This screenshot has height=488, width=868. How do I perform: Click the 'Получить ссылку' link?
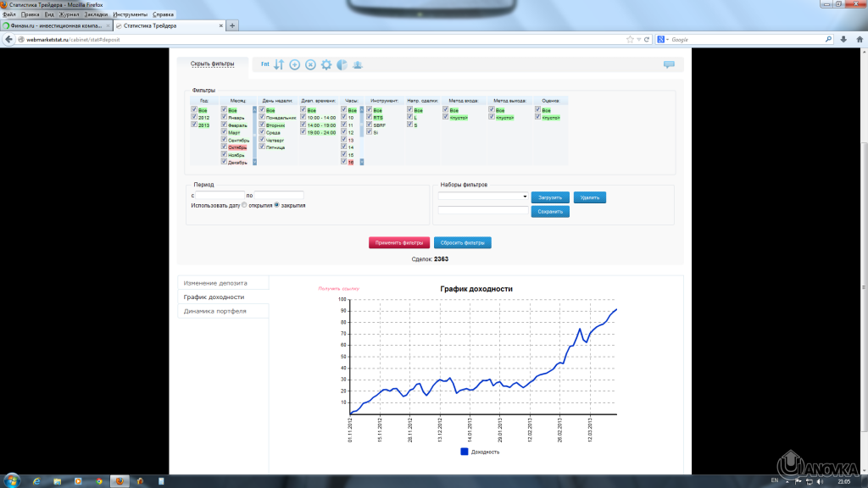338,289
